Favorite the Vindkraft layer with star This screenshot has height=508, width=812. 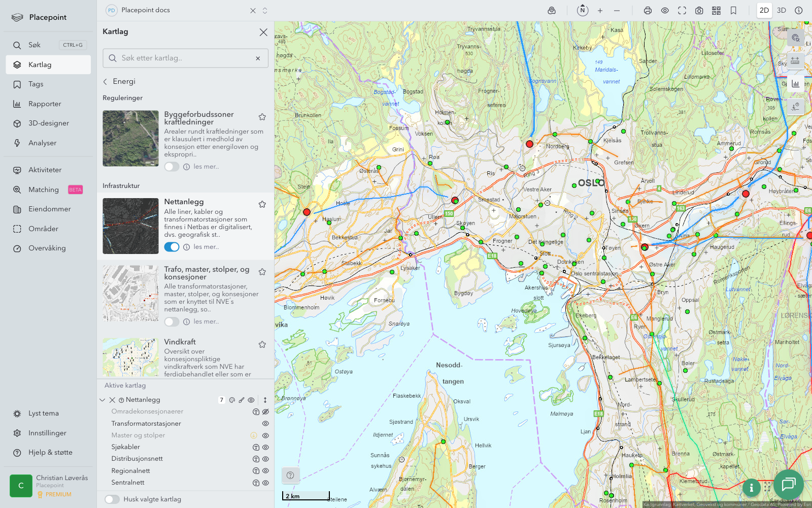(262, 344)
